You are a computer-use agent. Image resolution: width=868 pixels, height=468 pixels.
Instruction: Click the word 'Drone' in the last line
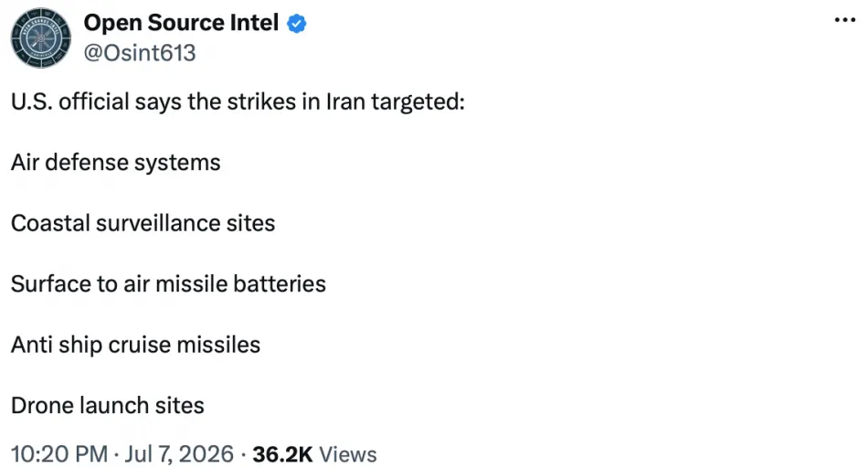pos(42,406)
